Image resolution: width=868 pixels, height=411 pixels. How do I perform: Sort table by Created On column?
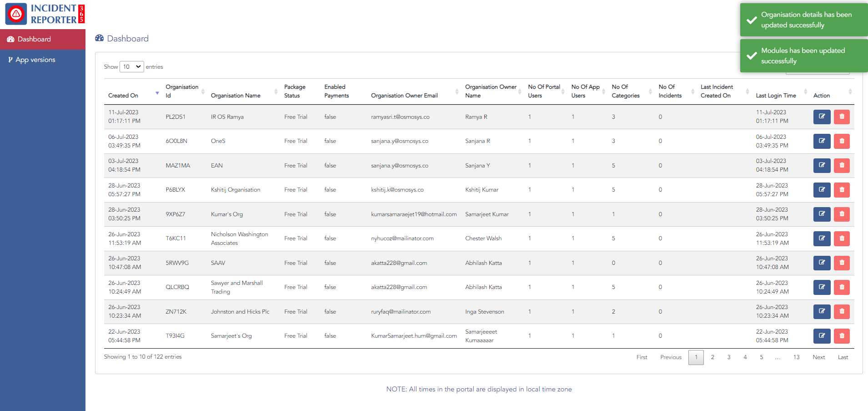coord(123,96)
